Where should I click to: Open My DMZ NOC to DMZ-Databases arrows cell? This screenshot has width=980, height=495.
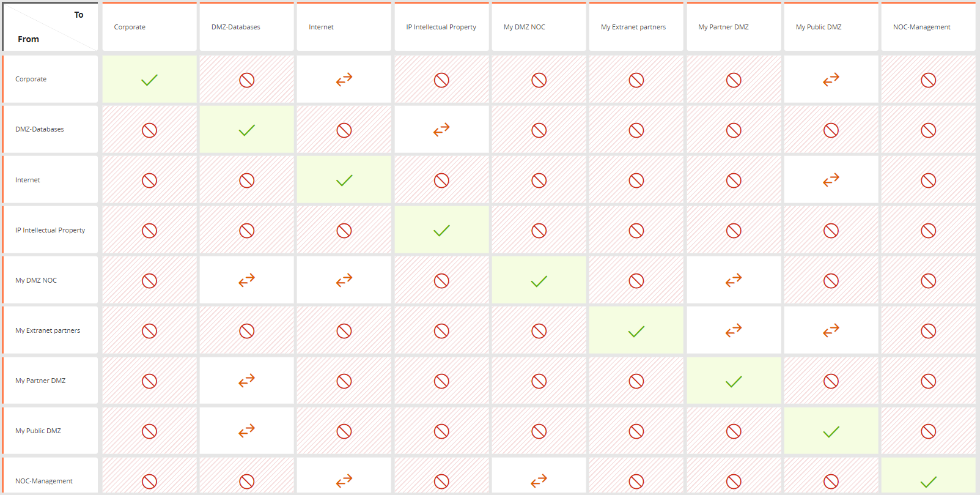coord(246,280)
